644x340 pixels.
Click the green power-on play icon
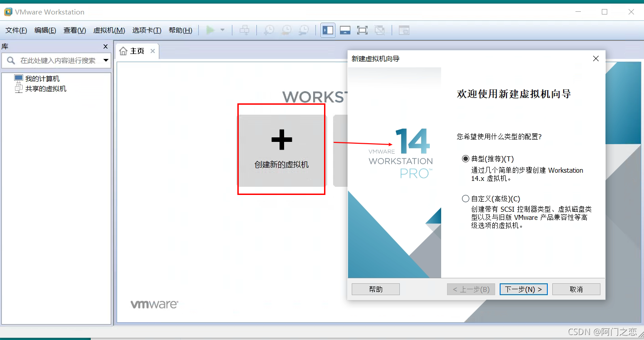pyautogui.click(x=210, y=30)
